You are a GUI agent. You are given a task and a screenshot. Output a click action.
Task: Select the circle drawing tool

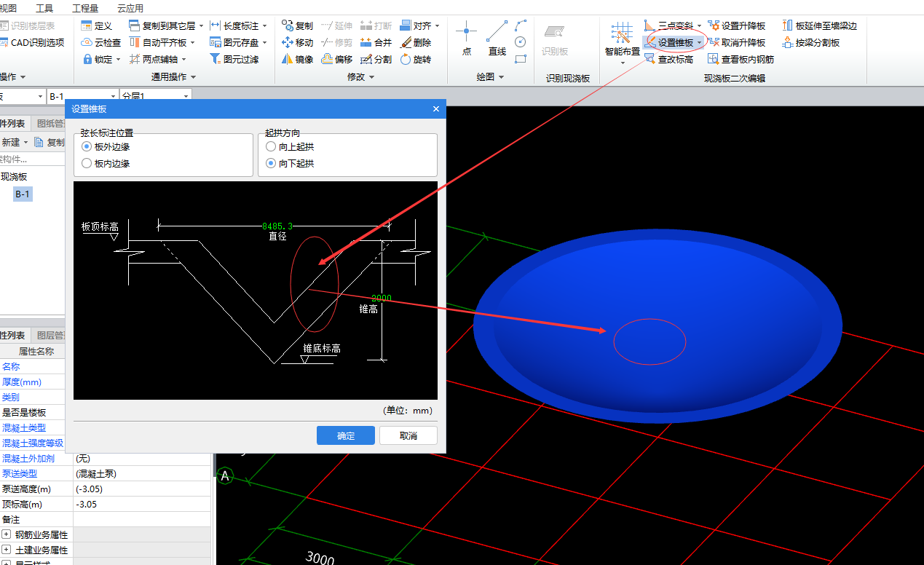(520, 42)
